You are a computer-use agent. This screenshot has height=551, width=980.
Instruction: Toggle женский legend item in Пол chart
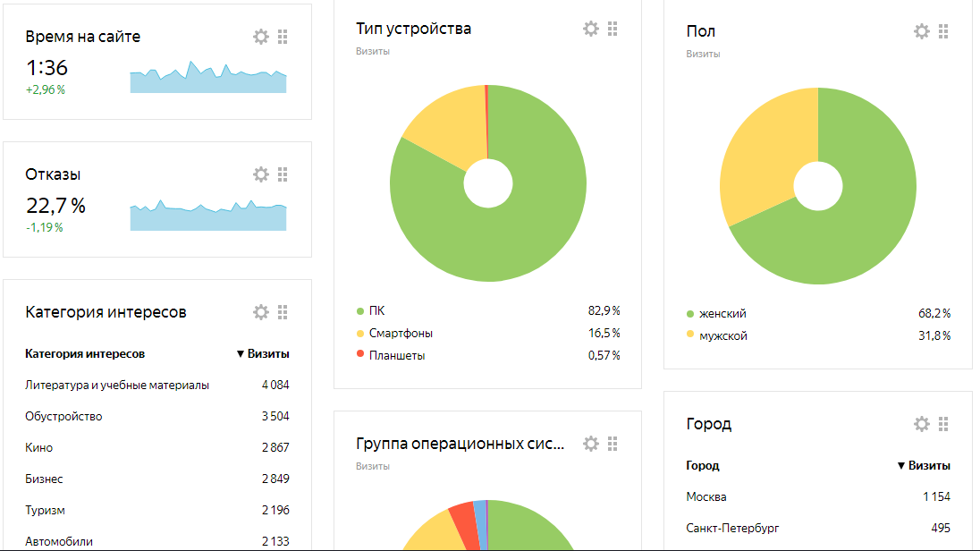pos(716,313)
